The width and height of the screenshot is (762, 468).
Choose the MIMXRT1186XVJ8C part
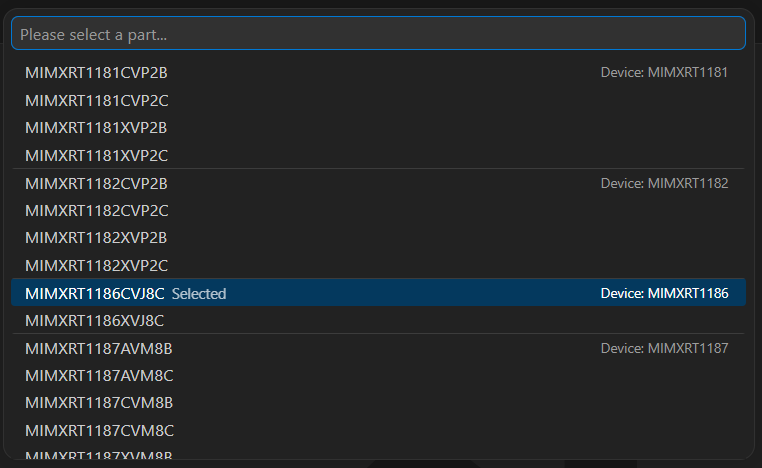(x=94, y=320)
